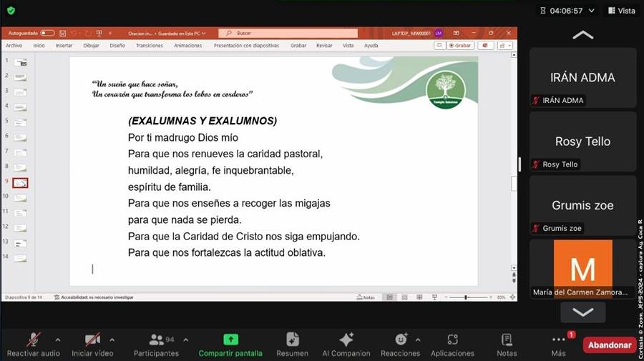Expand the file name saved-location dropdown
644x361 pixels.
point(204,33)
